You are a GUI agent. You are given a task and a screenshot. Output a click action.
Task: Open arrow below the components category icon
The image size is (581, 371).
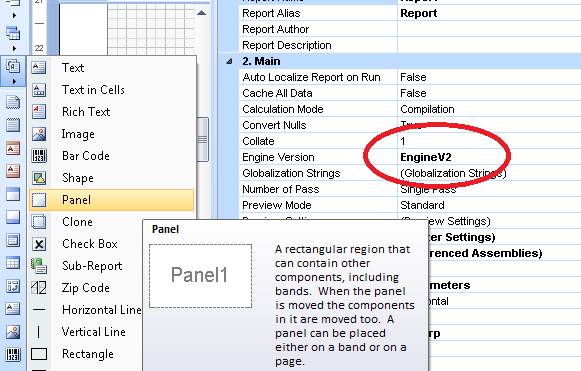(x=14, y=81)
